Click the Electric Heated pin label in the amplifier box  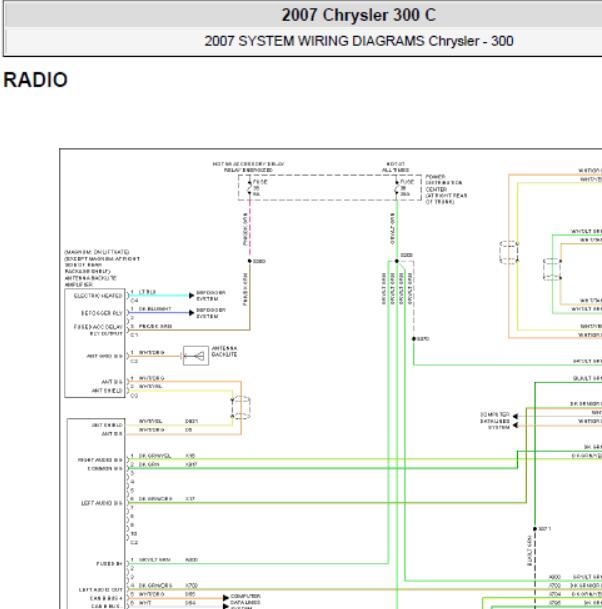tap(98, 296)
